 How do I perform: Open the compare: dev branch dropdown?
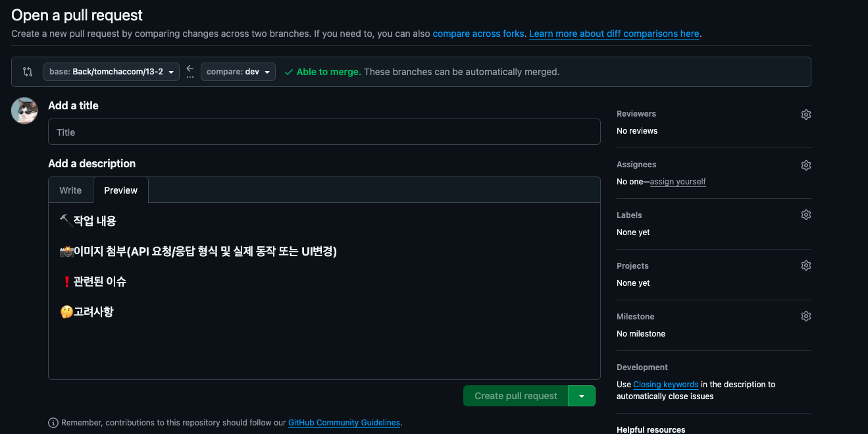238,72
